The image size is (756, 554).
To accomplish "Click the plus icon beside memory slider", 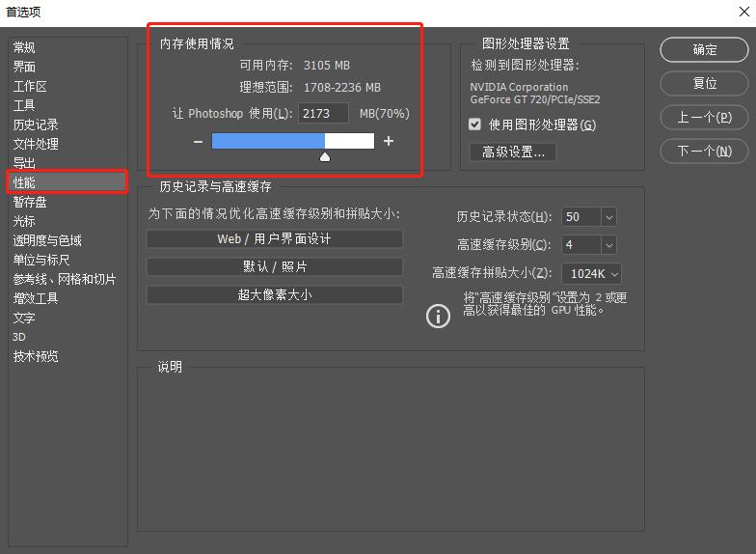I will [x=389, y=142].
